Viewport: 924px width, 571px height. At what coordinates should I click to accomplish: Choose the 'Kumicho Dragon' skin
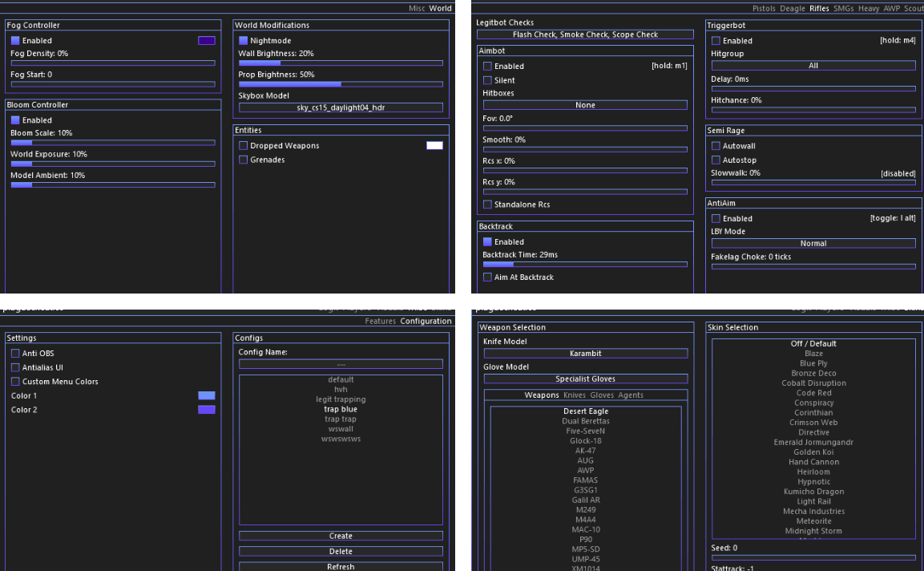pyautogui.click(x=813, y=492)
